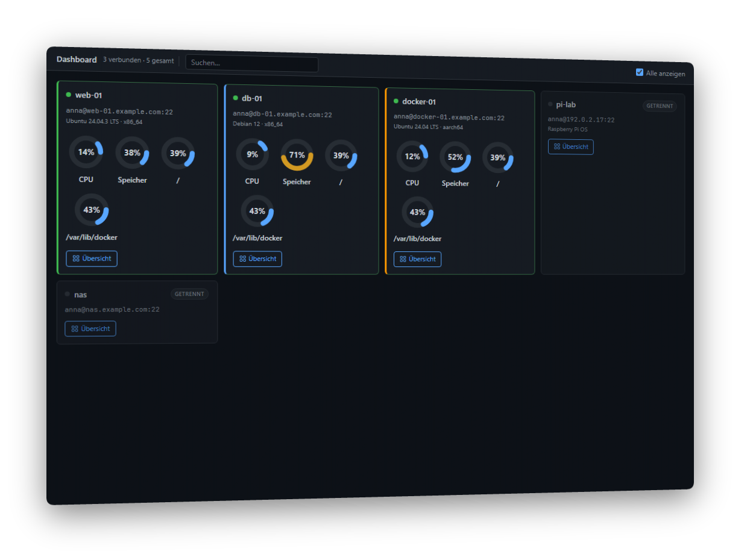This screenshot has height=551, width=756.
Task: Select the web-01 host title
Action: click(x=89, y=95)
